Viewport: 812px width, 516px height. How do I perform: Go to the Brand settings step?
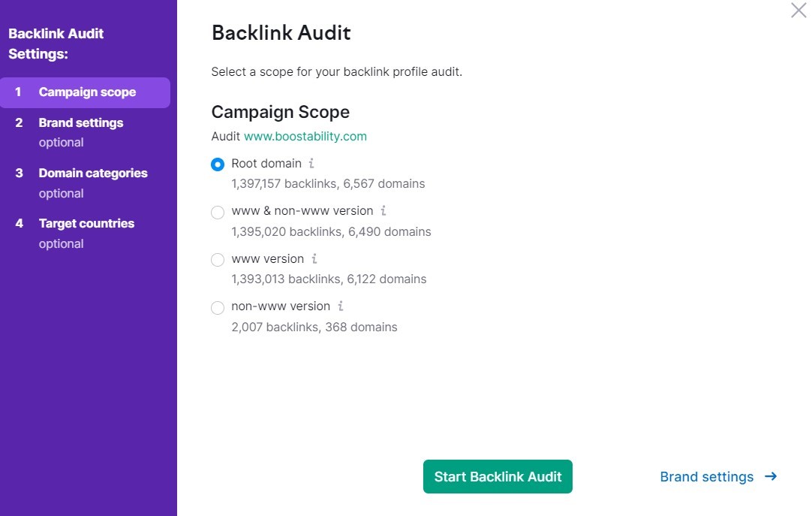coord(80,122)
